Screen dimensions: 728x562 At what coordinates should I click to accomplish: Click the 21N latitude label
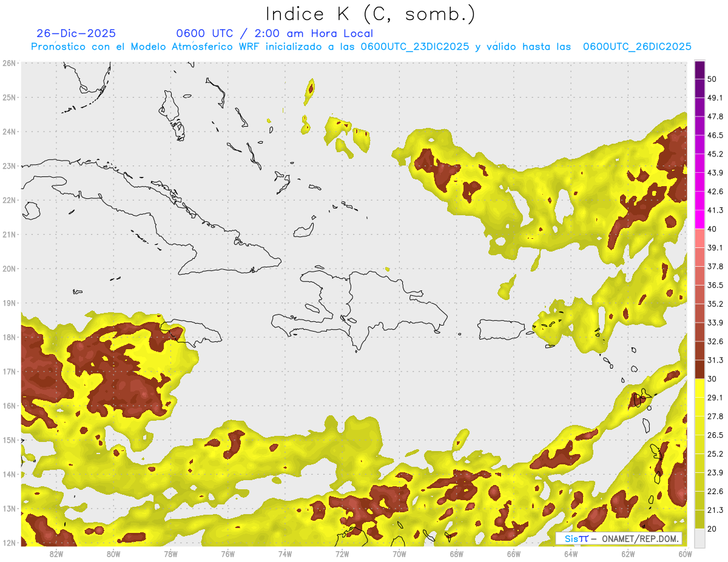tap(9, 234)
